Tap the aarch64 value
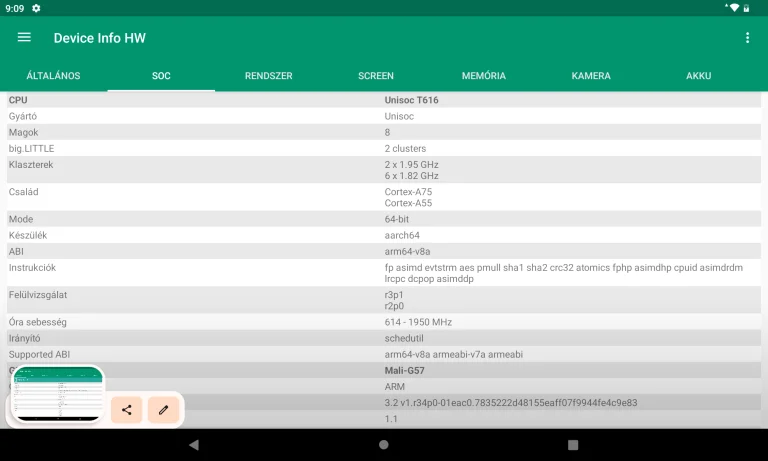Viewport: 768px width, 461px height. click(402, 235)
